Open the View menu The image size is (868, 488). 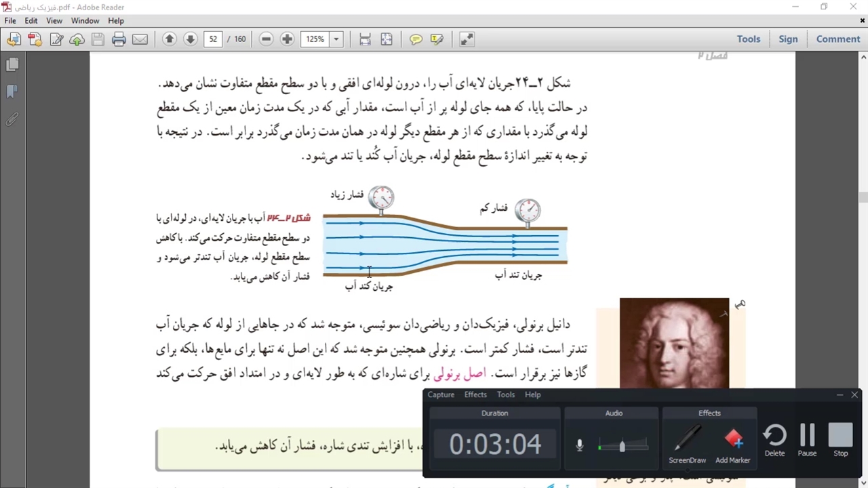coord(54,21)
